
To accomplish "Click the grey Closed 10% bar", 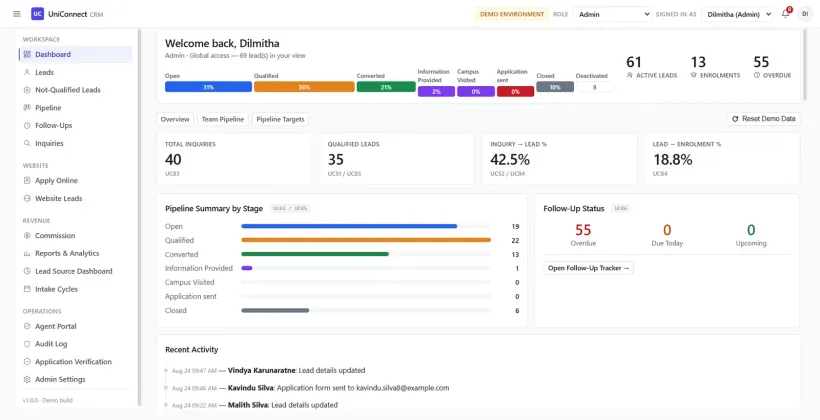I will [555, 87].
